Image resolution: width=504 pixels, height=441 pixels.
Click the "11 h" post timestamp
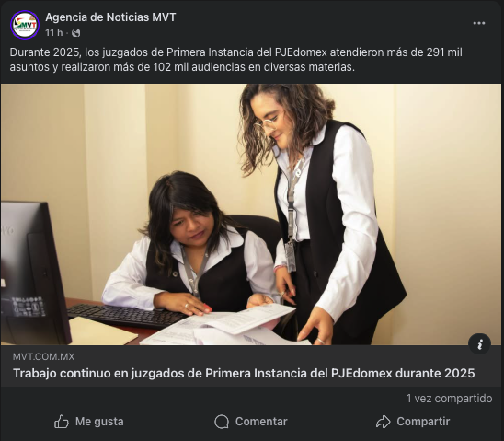point(53,33)
